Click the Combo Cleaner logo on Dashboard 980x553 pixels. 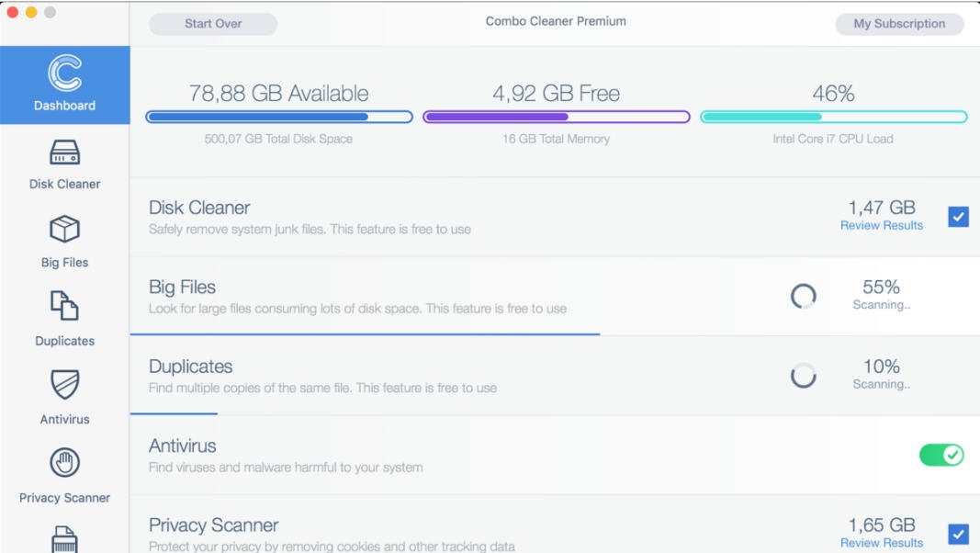63,73
